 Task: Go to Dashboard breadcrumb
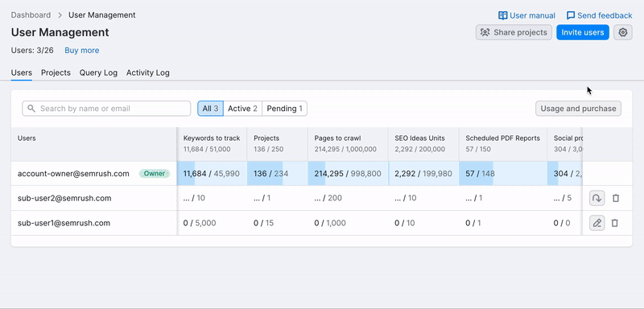tap(31, 15)
